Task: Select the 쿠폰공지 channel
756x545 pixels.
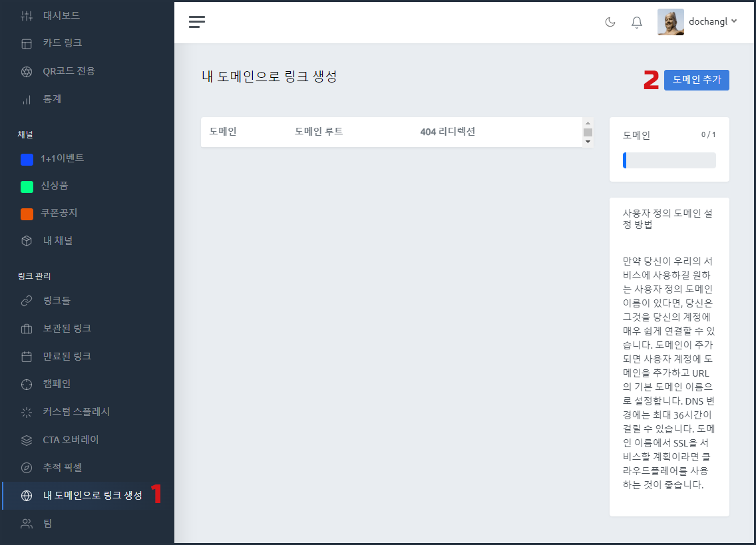Action: (59, 213)
